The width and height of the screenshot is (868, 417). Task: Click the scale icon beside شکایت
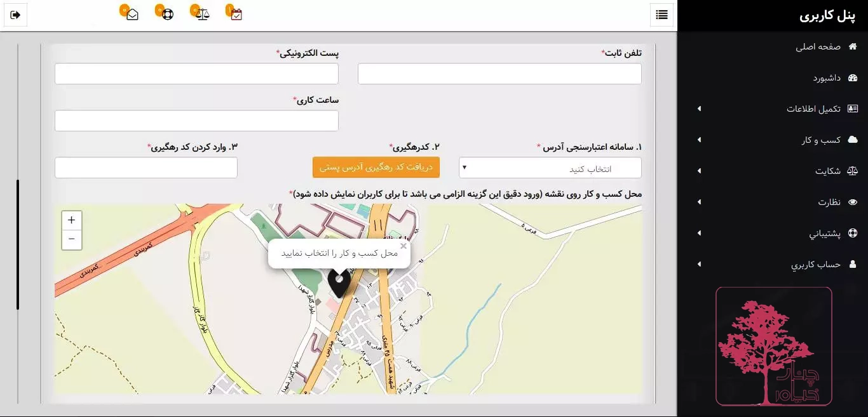[853, 171]
